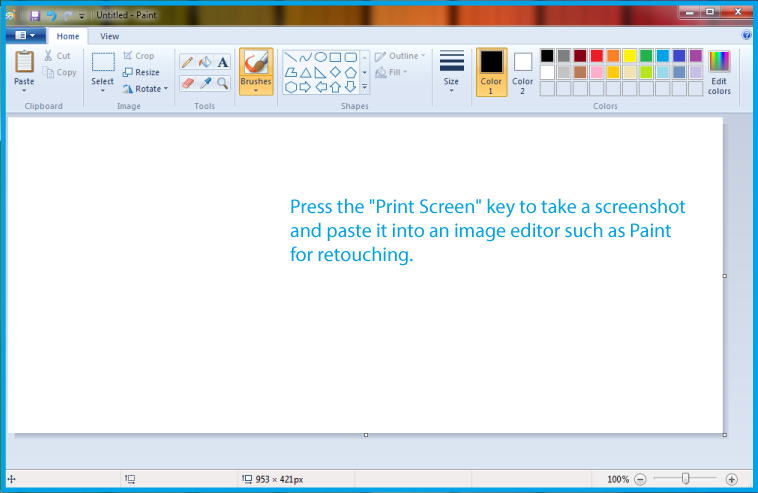Select the Fill with color bucket tool
Image resolution: width=758 pixels, height=493 pixels.
tap(204, 62)
